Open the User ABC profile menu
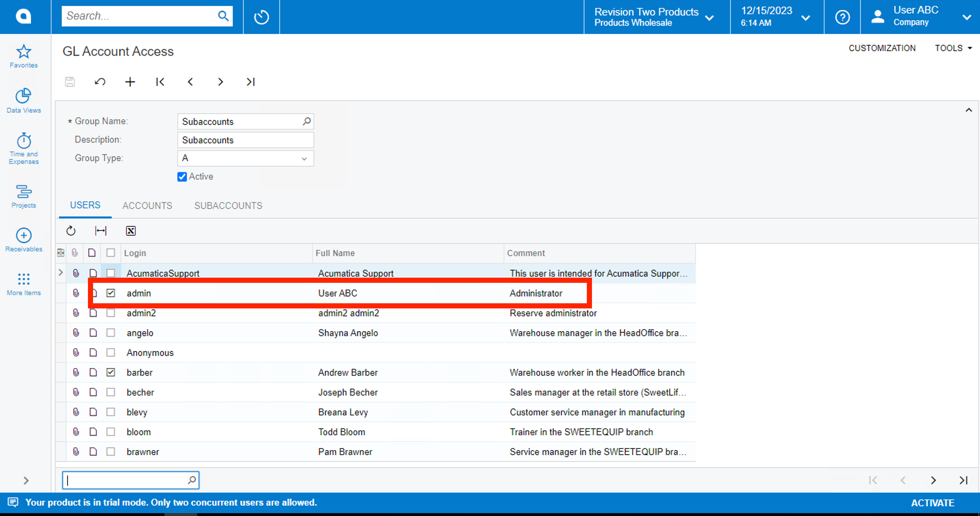The width and height of the screenshot is (980, 516). click(x=920, y=17)
